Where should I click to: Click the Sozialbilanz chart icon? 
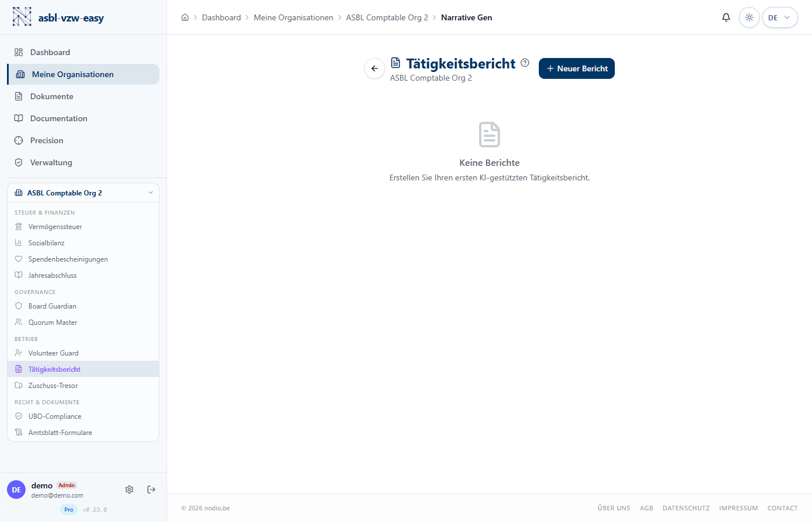tap(19, 243)
